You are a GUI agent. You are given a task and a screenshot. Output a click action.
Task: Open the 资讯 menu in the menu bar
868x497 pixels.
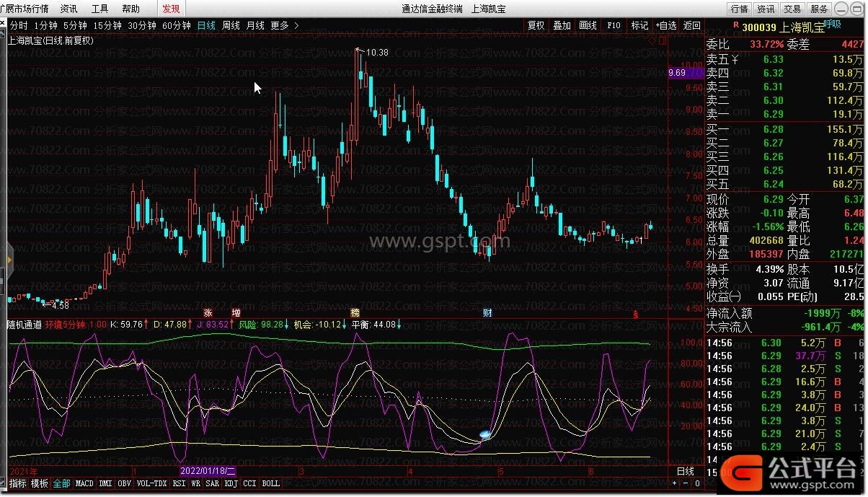pos(69,9)
